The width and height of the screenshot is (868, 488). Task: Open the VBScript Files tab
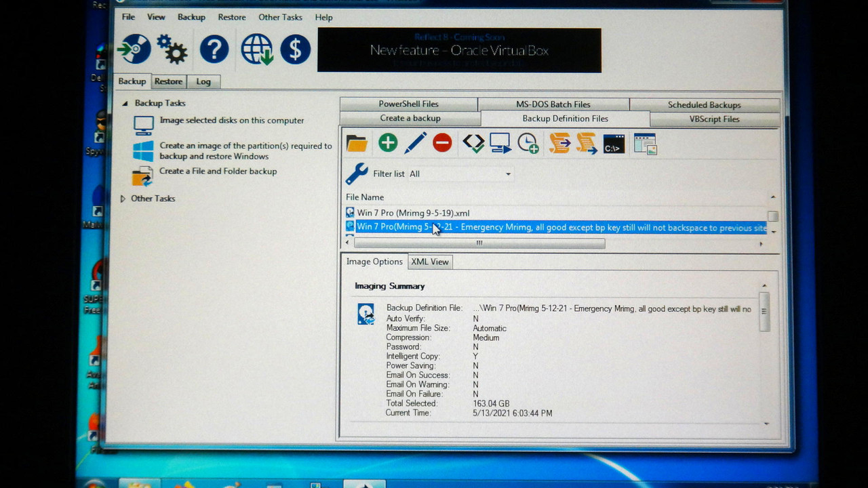714,119
